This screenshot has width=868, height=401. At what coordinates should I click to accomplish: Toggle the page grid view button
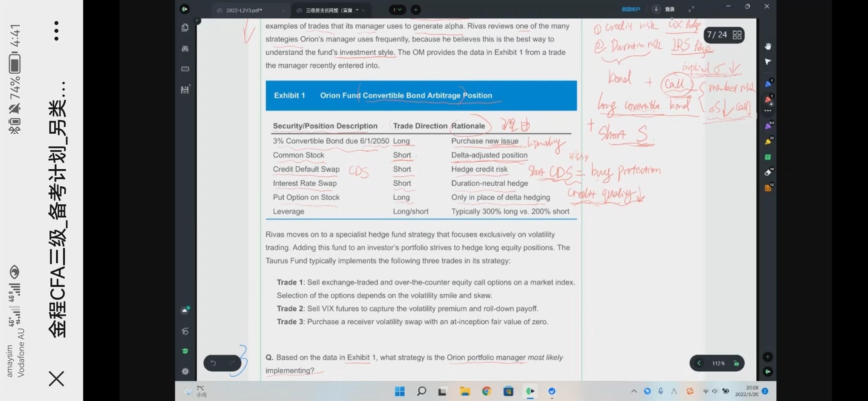tap(737, 35)
